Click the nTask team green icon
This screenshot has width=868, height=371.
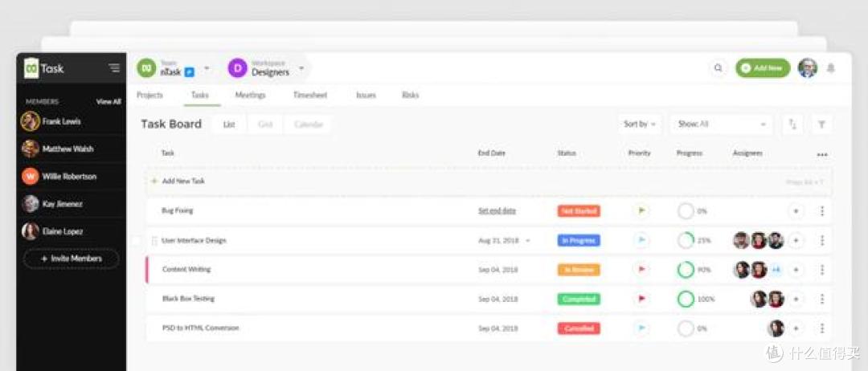coord(147,68)
